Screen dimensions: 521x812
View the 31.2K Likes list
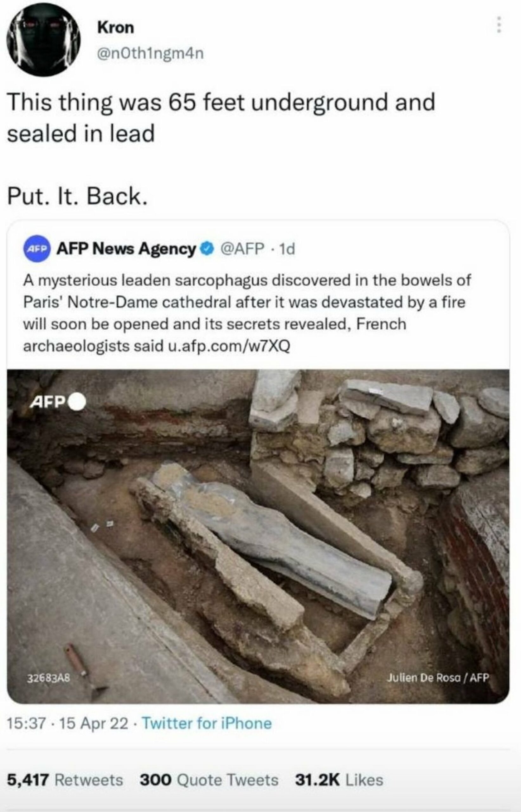coord(339,780)
